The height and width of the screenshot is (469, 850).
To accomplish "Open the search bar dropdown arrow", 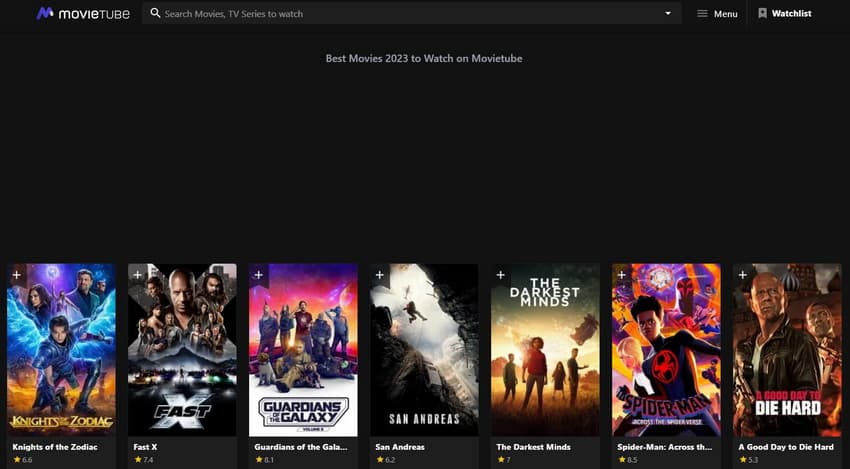I will pyautogui.click(x=667, y=14).
